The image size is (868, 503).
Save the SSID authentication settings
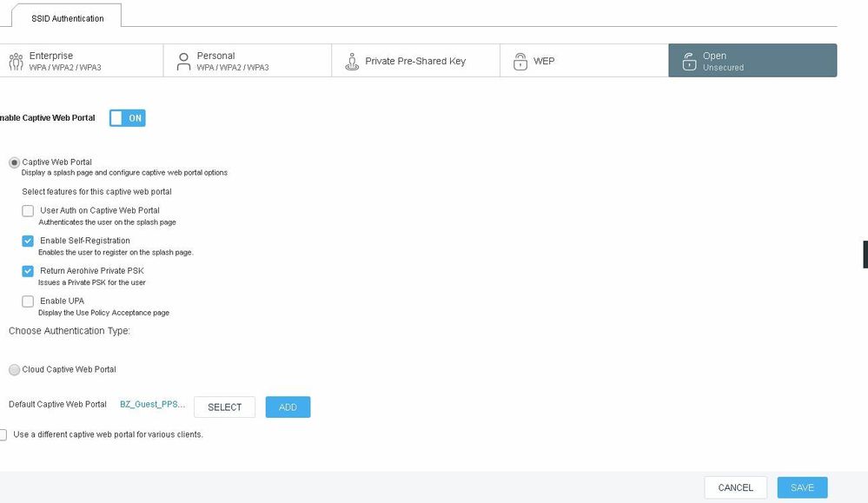tap(802, 487)
